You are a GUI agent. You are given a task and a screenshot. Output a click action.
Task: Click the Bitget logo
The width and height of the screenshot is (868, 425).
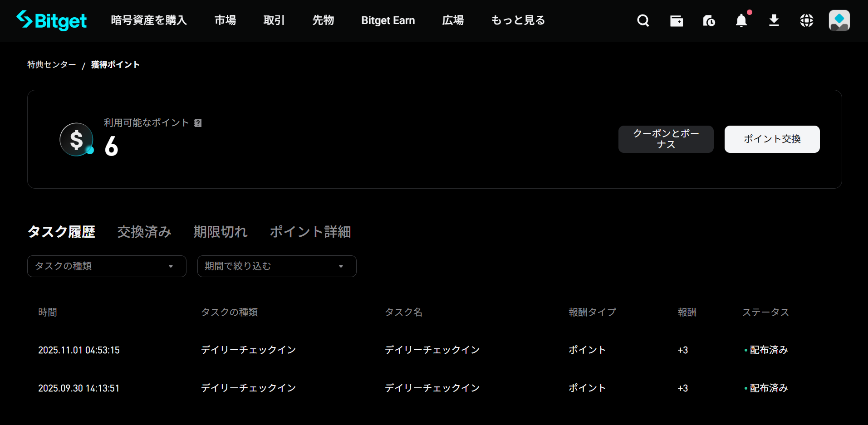[x=51, y=20]
